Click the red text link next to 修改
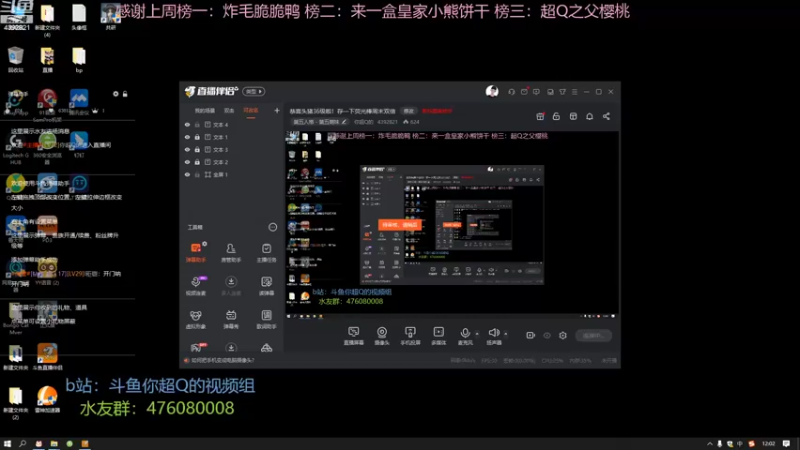 pos(437,111)
